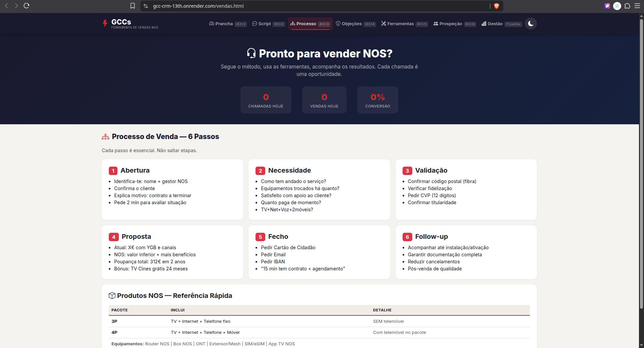
Task: Click 'Quanto paga de momento?' bullet
Action: (x=291, y=203)
